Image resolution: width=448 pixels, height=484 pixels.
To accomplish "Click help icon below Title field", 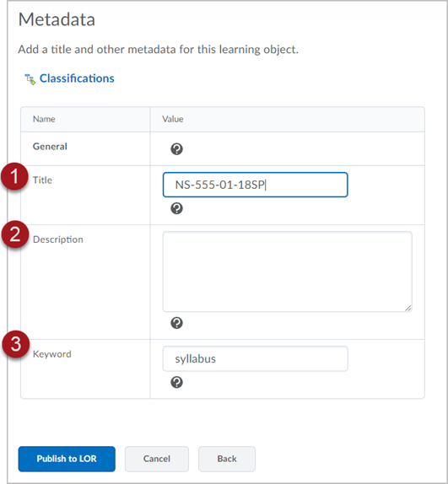I will (x=176, y=208).
